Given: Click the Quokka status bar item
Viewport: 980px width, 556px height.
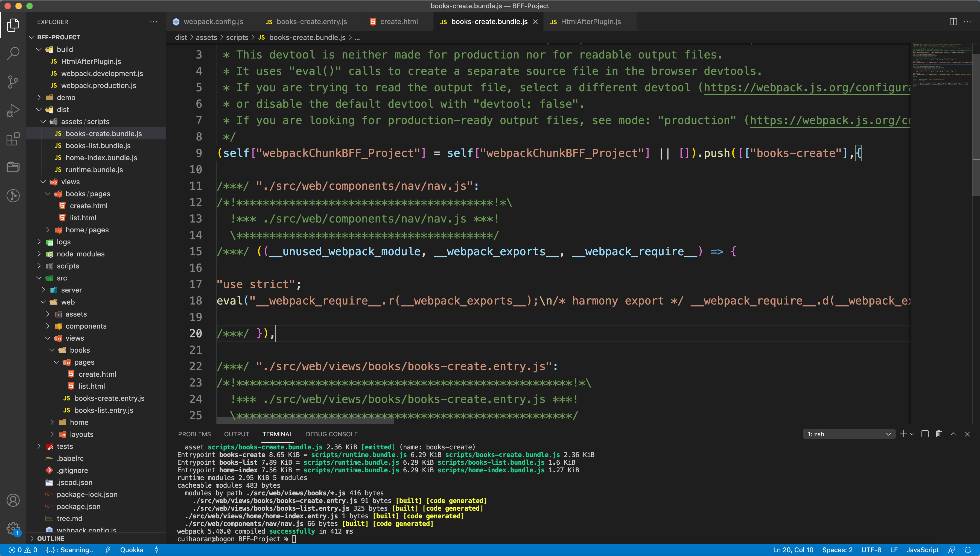Looking at the screenshot, I should coord(132,550).
